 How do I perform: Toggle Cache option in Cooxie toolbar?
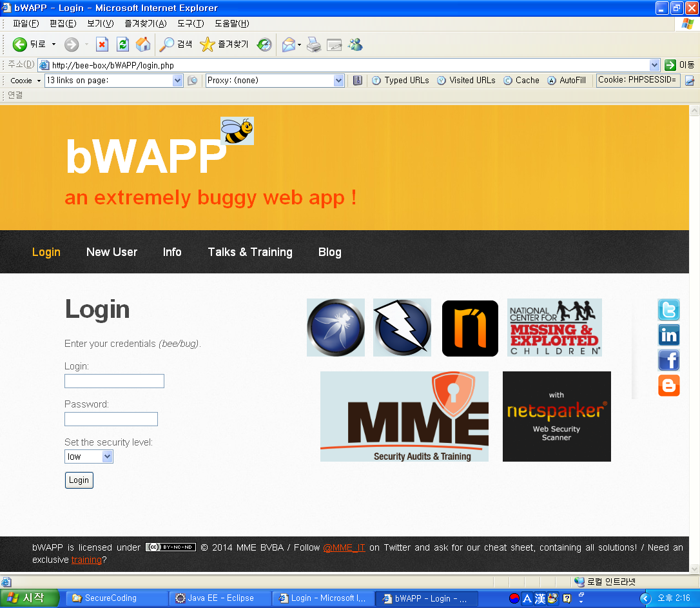coord(521,81)
